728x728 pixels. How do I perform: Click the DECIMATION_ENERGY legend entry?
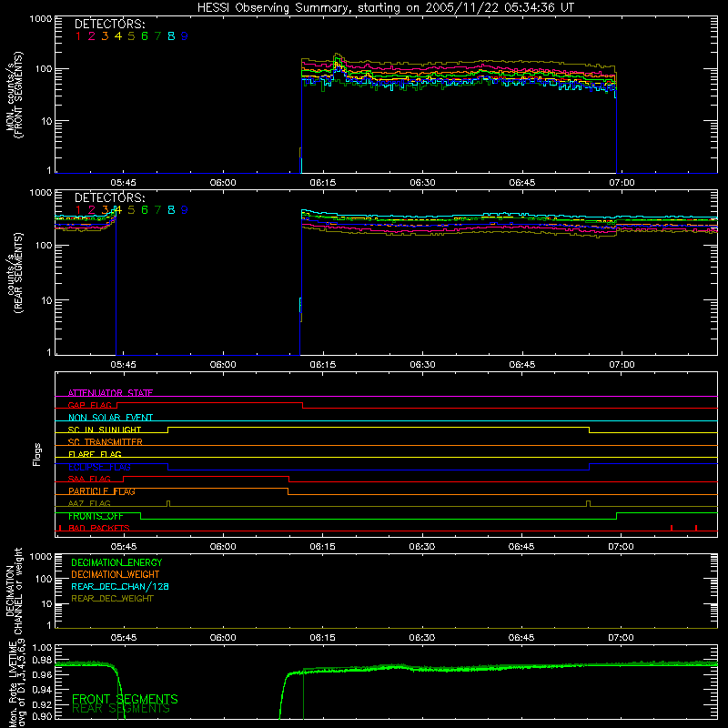coord(116,562)
